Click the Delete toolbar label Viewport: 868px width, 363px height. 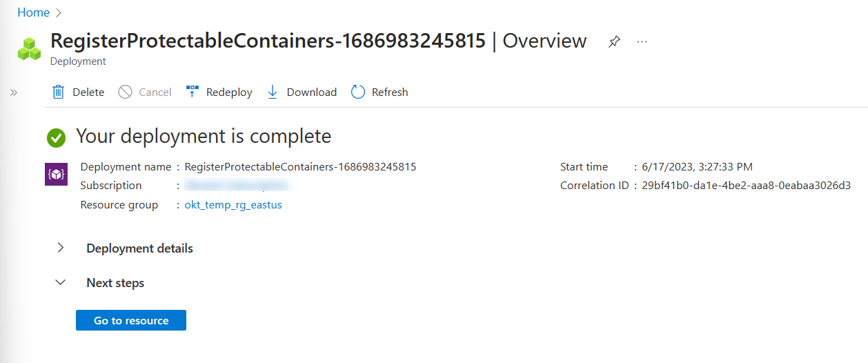tap(88, 92)
